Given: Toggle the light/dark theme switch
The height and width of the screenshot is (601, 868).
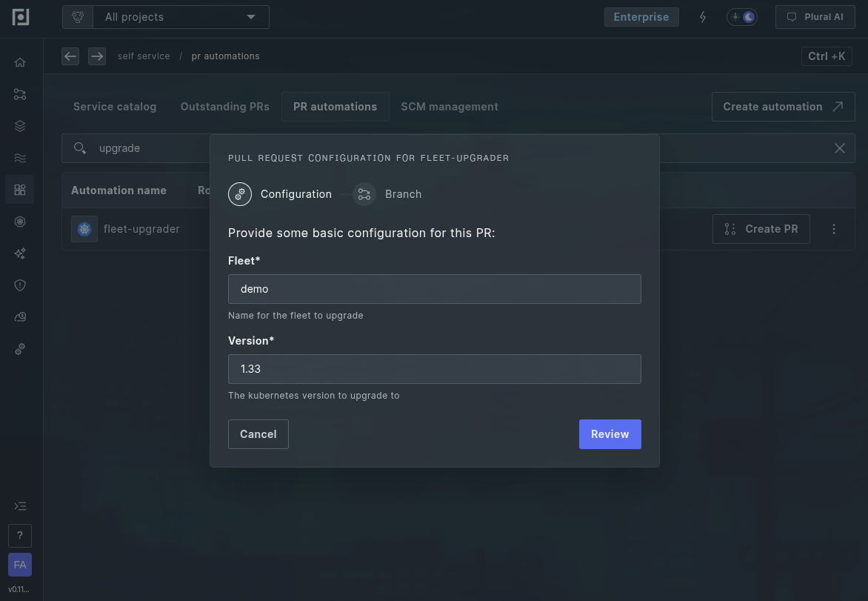Looking at the screenshot, I should pos(741,17).
